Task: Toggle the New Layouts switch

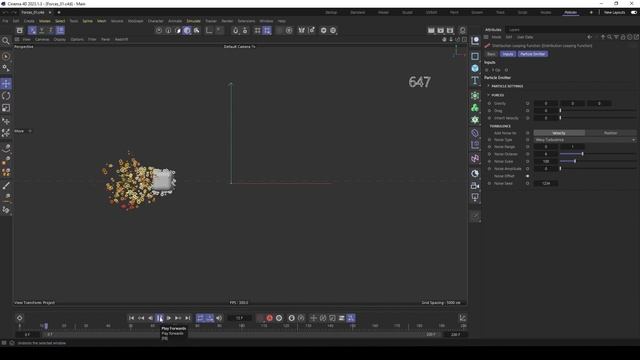Action: click(x=634, y=13)
